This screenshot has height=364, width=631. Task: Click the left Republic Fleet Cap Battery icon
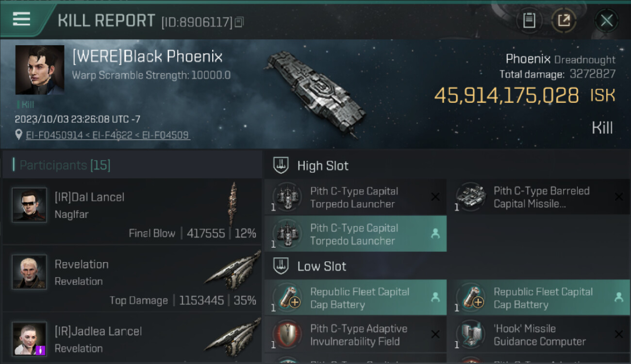287,298
